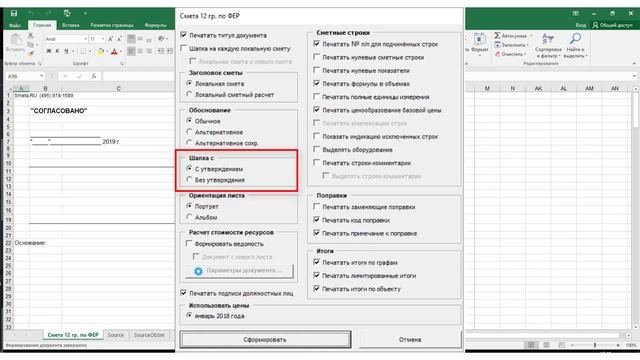Click the red font color icon
640x360 pixels.
(114, 51)
